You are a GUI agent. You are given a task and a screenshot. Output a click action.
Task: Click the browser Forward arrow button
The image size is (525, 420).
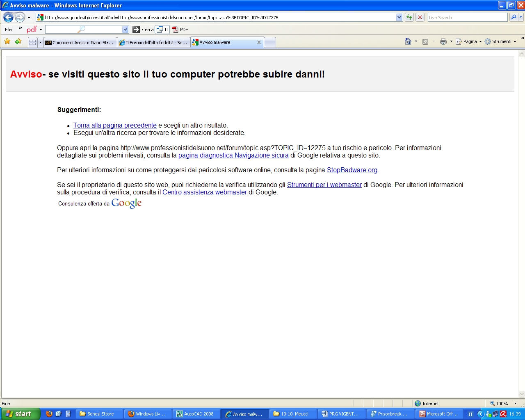pos(20,17)
